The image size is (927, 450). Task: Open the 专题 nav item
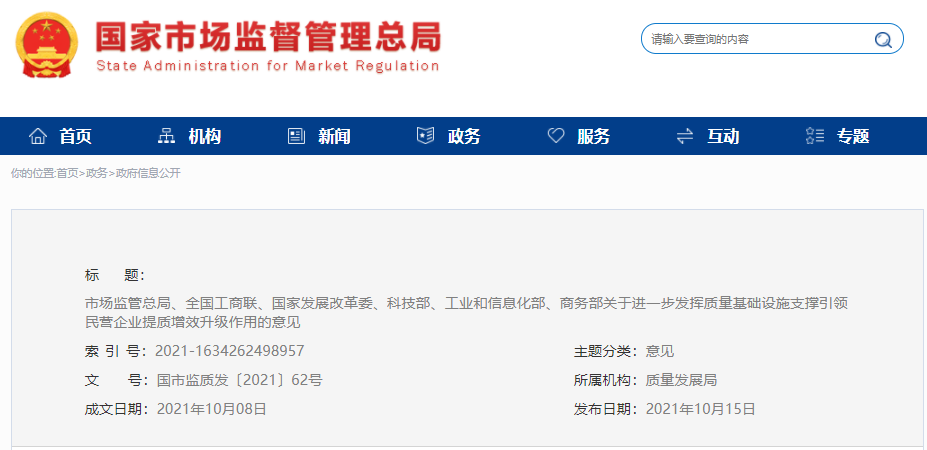(x=853, y=137)
